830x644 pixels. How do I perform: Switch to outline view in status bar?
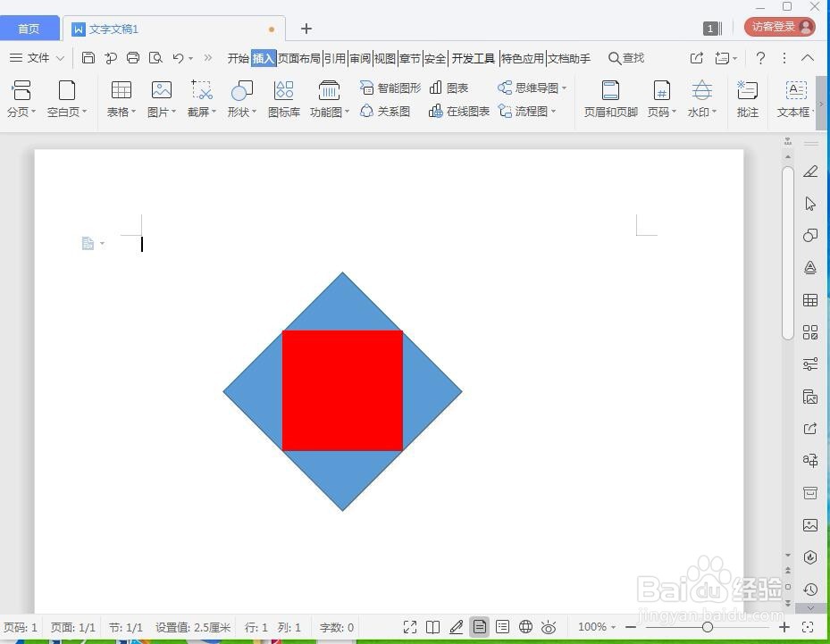pyautogui.click(x=502, y=627)
